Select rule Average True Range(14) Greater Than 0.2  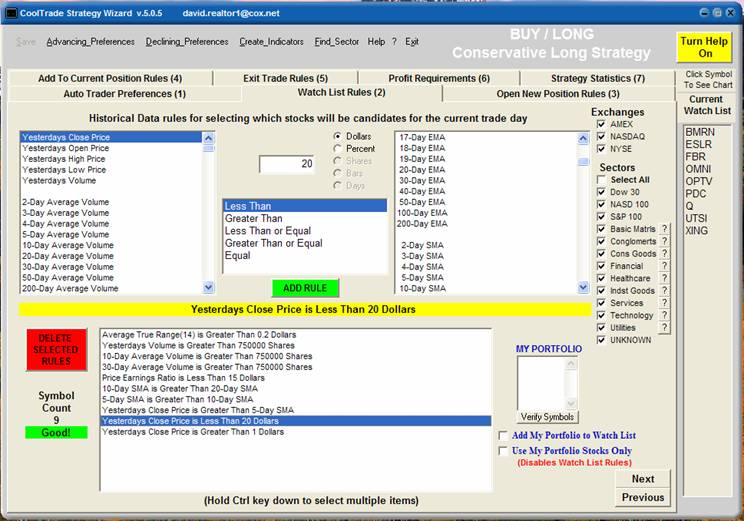point(296,335)
